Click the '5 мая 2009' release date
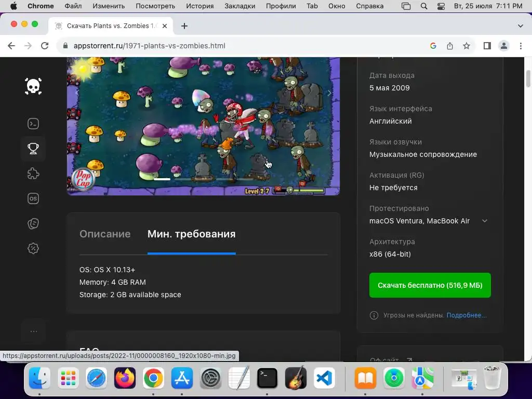This screenshot has height=399, width=532. (390, 88)
